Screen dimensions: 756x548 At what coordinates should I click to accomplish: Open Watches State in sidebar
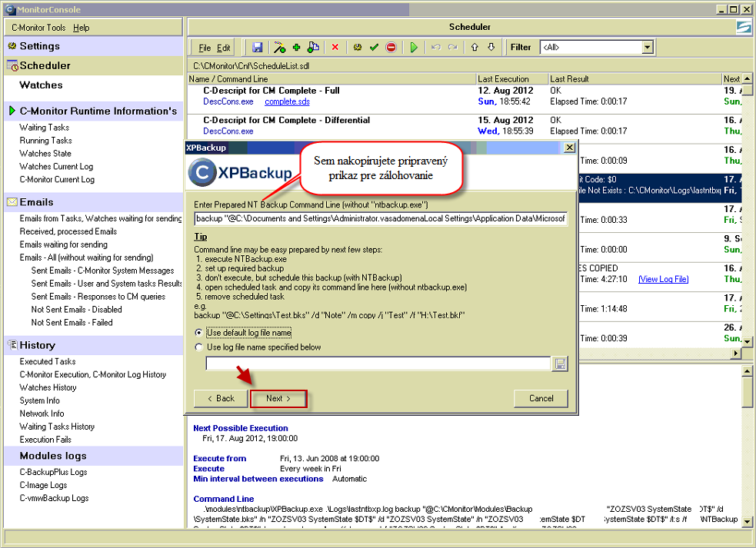click(x=45, y=153)
